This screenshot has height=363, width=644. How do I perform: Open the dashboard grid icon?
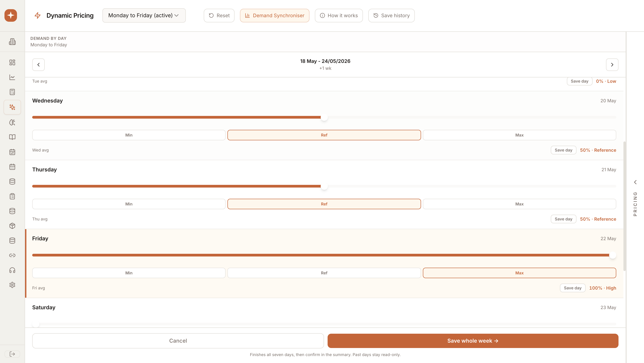coord(12,62)
